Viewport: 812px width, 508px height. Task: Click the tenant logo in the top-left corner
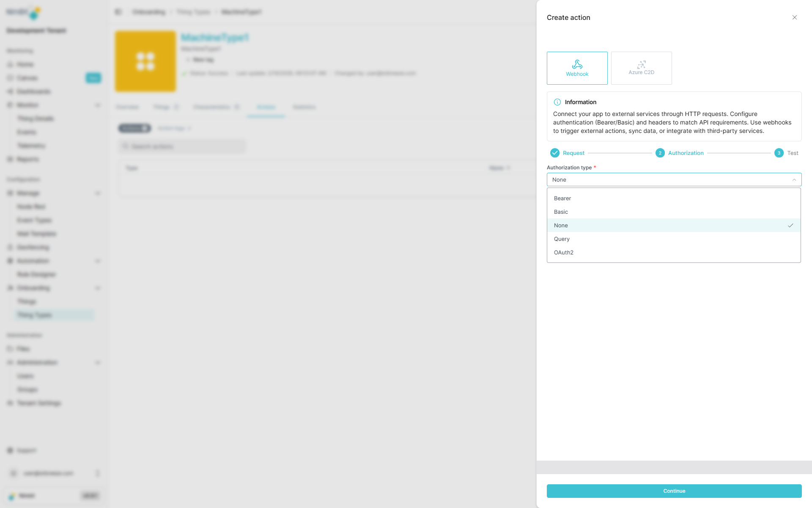click(23, 13)
